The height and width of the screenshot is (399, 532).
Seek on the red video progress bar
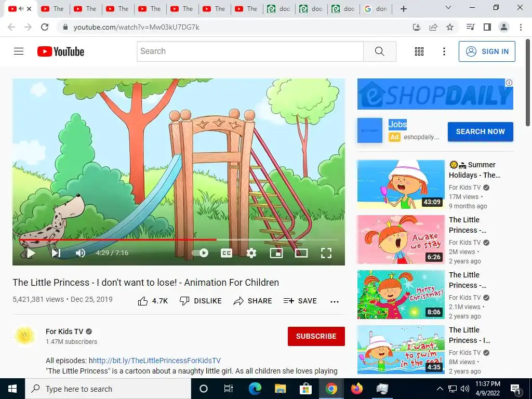click(179, 240)
